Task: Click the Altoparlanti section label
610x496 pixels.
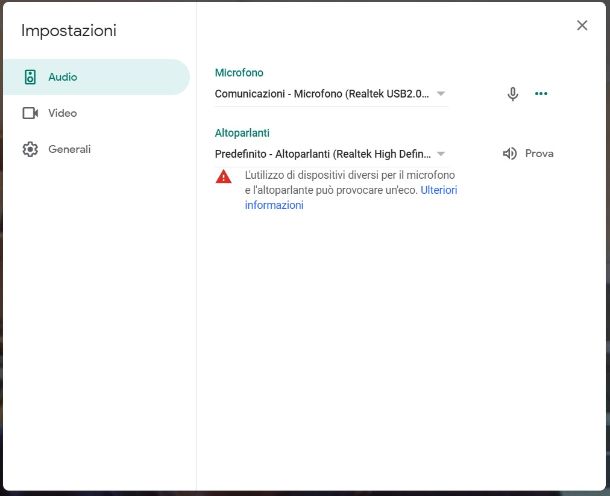Action: coord(242,133)
